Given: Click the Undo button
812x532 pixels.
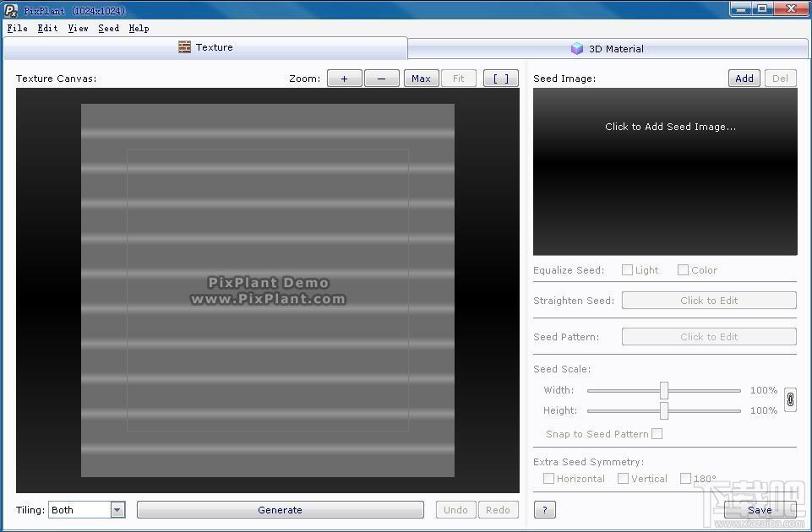Looking at the screenshot, I should pyautogui.click(x=455, y=510).
